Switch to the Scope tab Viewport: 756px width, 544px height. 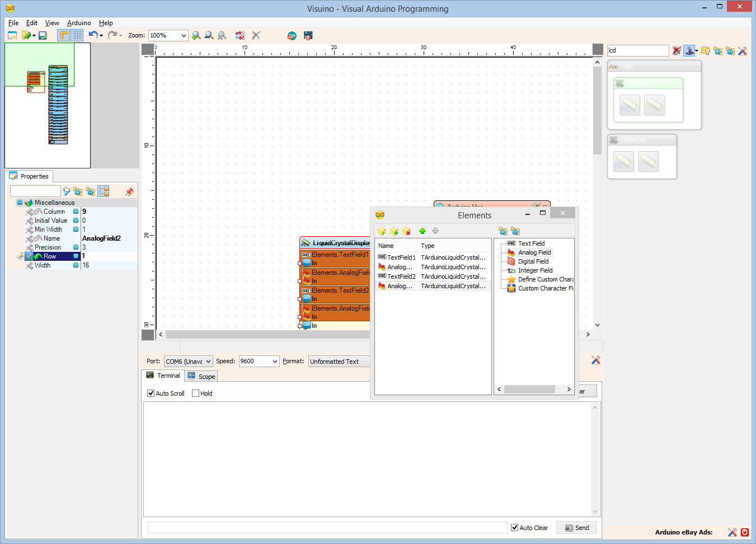click(201, 377)
